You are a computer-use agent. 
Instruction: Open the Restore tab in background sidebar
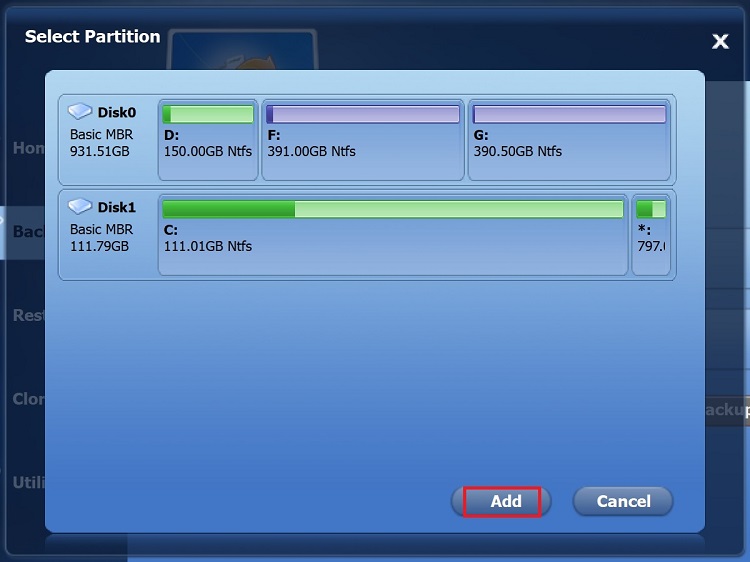[28, 315]
